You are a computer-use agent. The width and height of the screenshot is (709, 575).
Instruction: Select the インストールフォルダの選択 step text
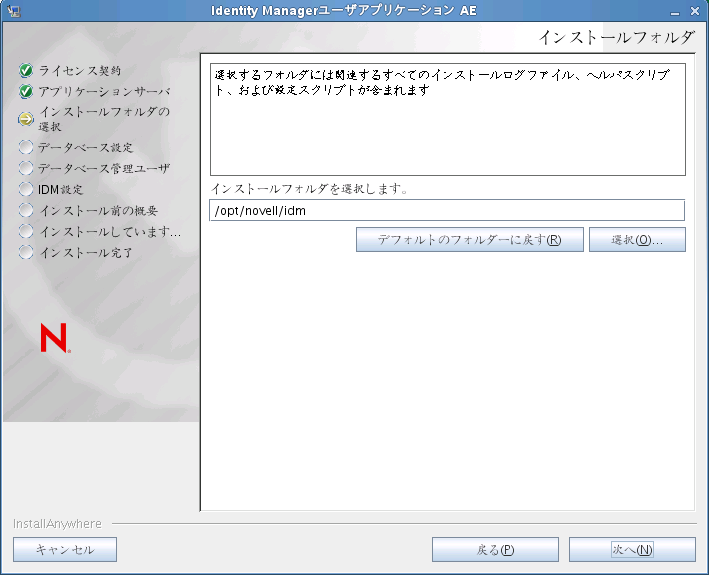(104, 119)
